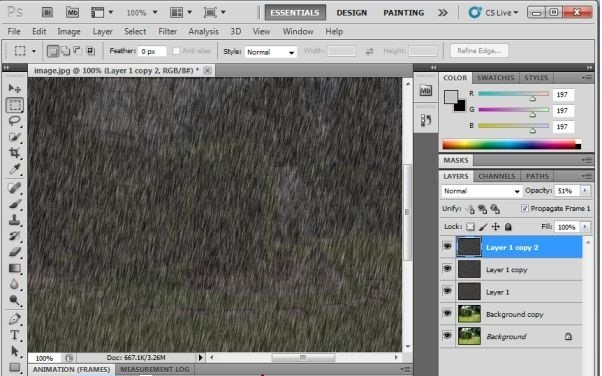
Task: Switch to the Paths tab
Action: [537, 176]
